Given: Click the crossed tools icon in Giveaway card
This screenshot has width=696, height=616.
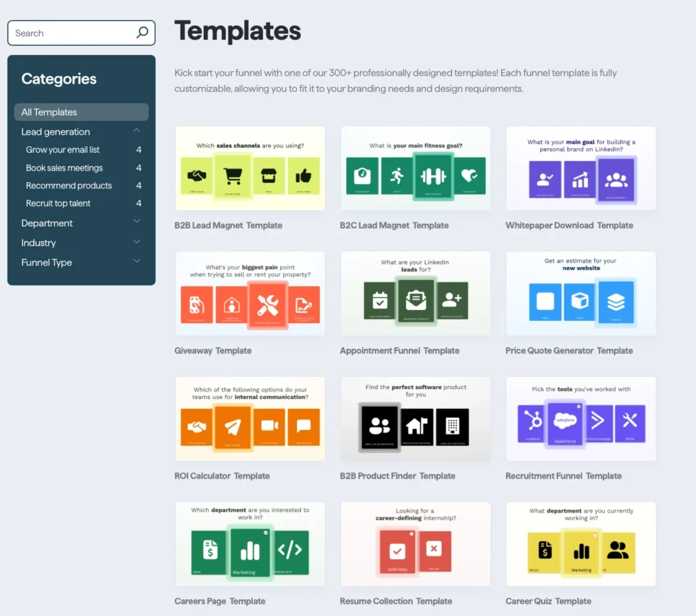Looking at the screenshot, I should click(x=268, y=305).
